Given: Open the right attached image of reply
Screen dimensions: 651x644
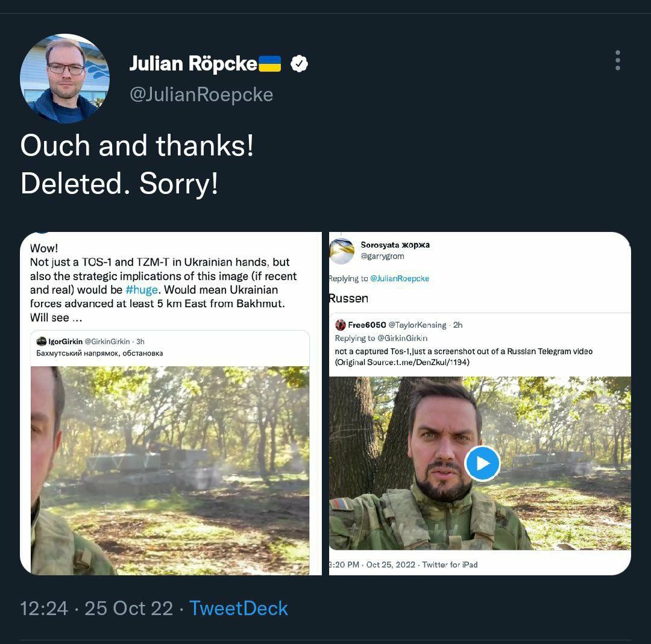Looking at the screenshot, I should [x=480, y=404].
